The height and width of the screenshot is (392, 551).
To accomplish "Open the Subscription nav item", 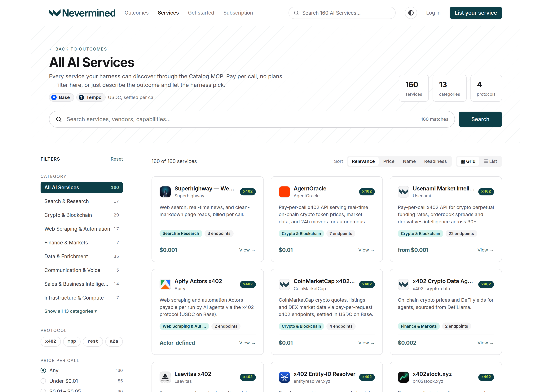I will [238, 13].
